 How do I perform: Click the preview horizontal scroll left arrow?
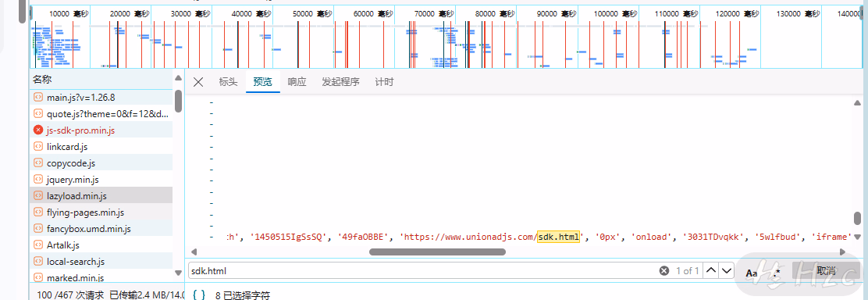point(194,252)
